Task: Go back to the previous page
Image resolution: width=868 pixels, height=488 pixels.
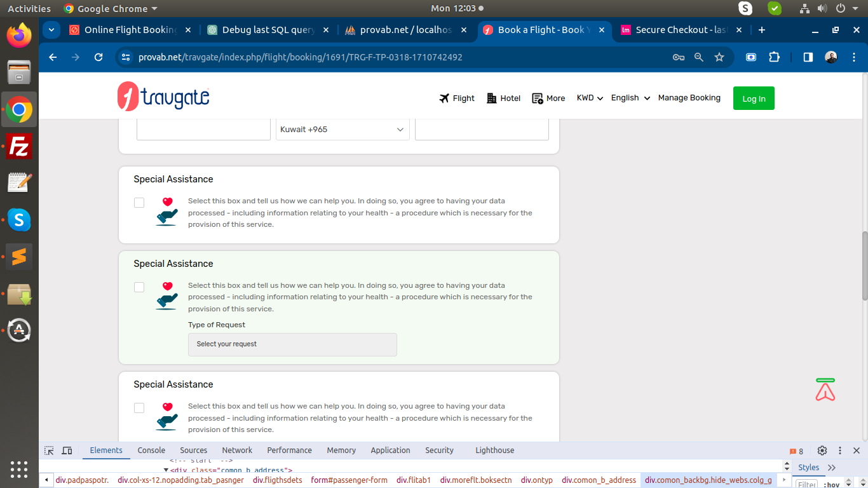Action: point(53,57)
